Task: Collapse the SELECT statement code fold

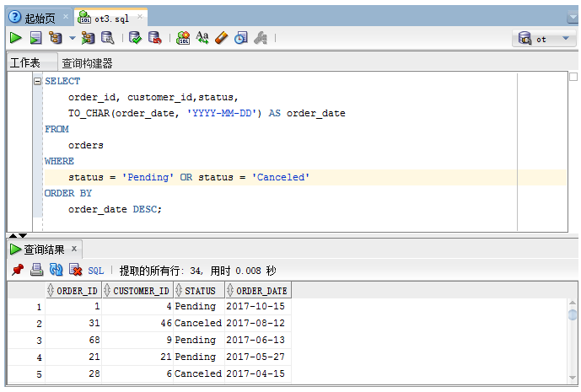Action: point(37,82)
